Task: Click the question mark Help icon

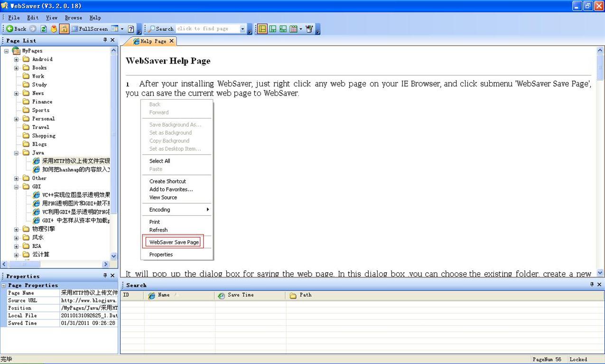Action: point(131,29)
